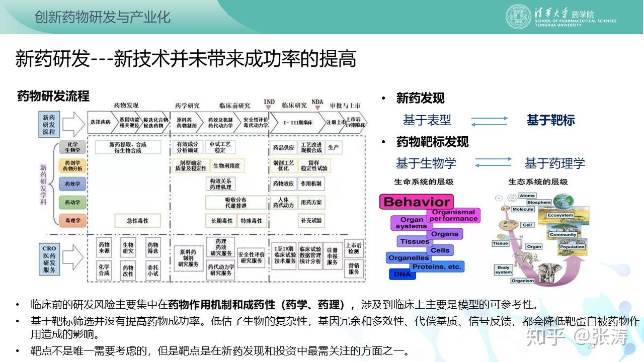The image size is (644, 362).
Task: Select the 生物利用度 box
Action: coord(226,165)
